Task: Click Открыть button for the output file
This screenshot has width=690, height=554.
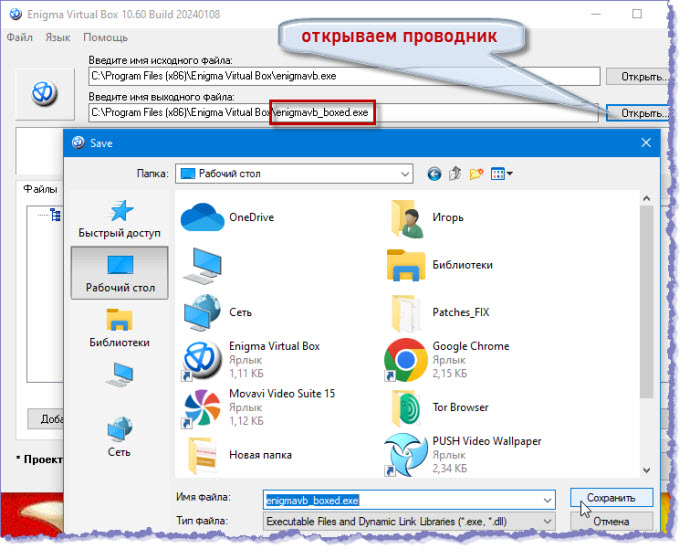Action: 638,113
